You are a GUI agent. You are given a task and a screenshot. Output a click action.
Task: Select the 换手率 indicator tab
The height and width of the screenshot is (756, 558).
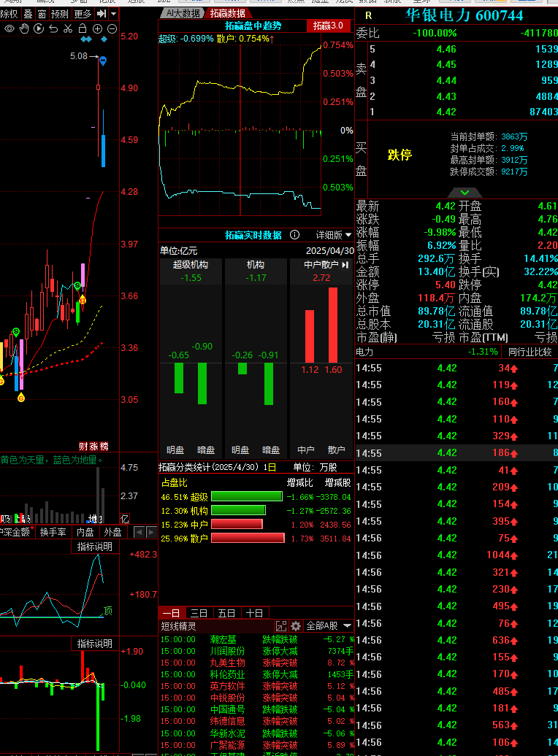point(53,532)
